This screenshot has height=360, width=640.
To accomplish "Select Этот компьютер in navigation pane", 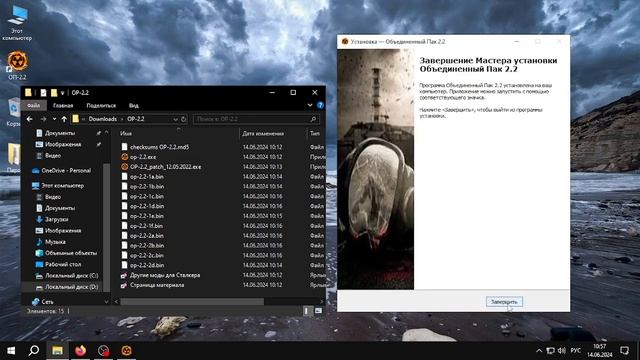I will pyautogui.click(x=62, y=186).
